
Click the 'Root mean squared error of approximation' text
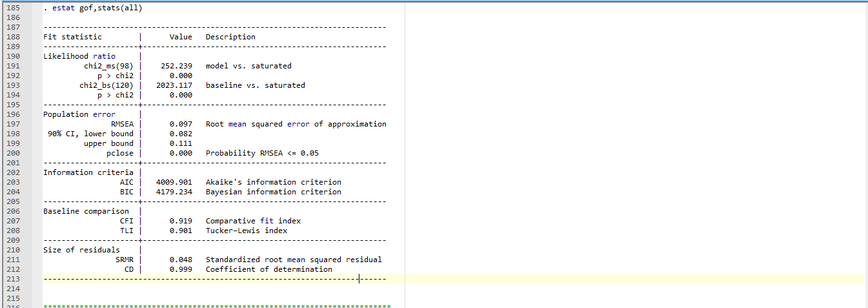pyautogui.click(x=296, y=124)
